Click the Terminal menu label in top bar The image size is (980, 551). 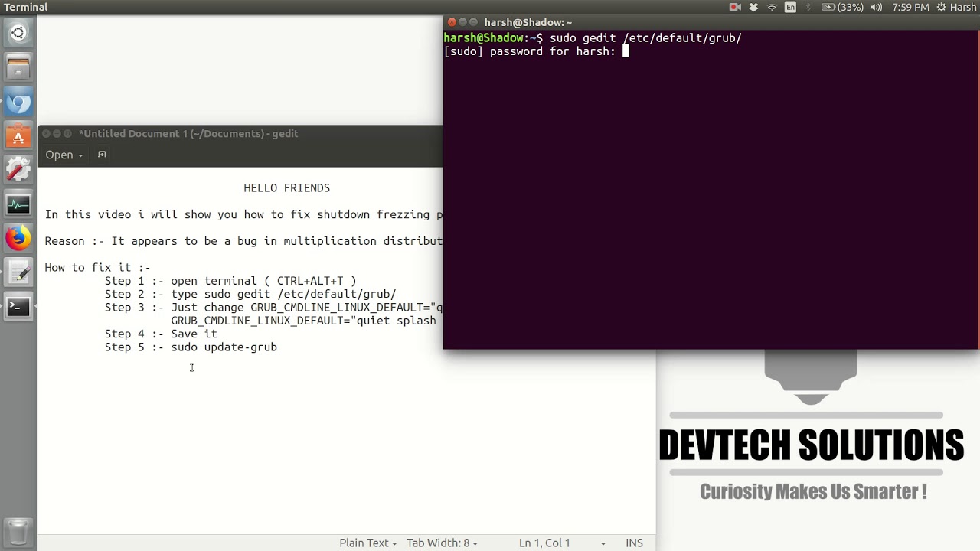coord(26,7)
